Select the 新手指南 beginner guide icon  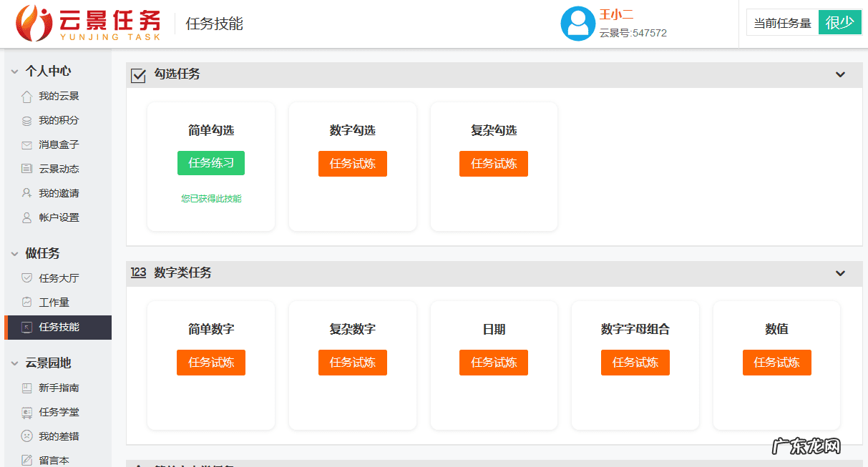pyautogui.click(x=26, y=388)
